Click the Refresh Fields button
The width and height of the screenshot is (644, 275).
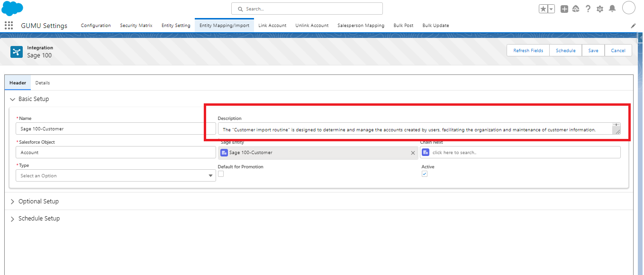pyautogui.click(x=528, y=51)
